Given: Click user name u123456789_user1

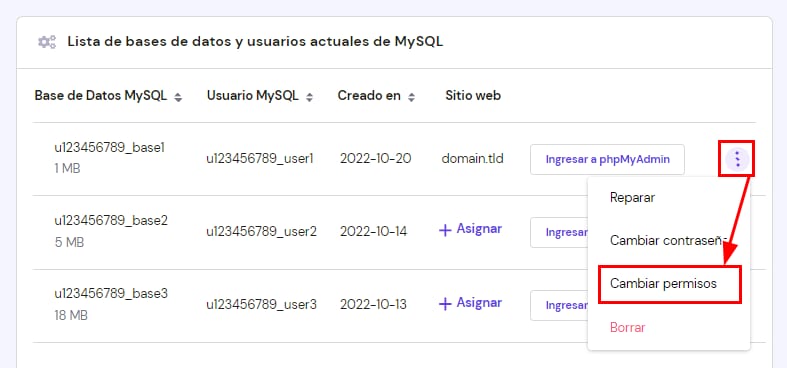Looking at the screenshot, I should point(260,159).
